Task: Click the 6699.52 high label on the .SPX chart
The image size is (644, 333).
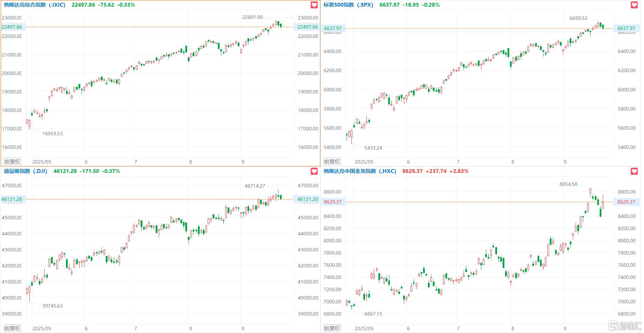Action: pos(578,18)
